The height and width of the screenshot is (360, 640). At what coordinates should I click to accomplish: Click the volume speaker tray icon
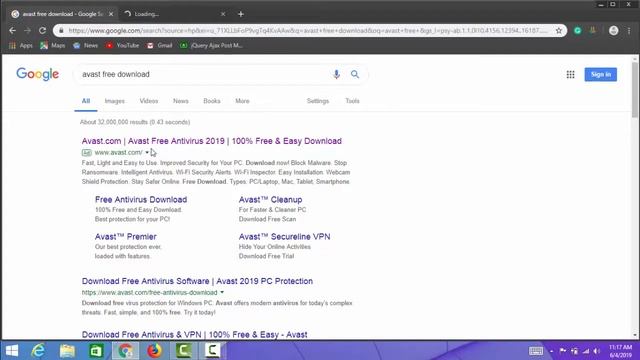(x=597, y=351)
